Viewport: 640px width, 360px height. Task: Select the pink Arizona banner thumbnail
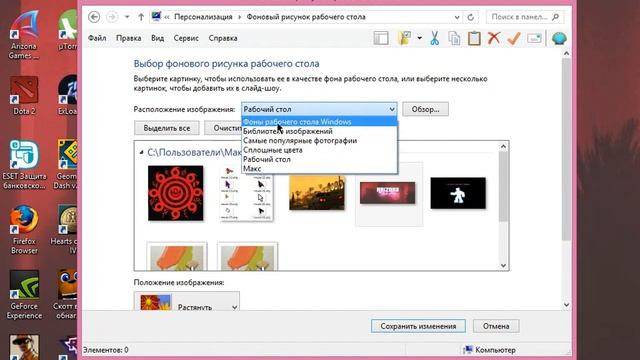point(388,193)
